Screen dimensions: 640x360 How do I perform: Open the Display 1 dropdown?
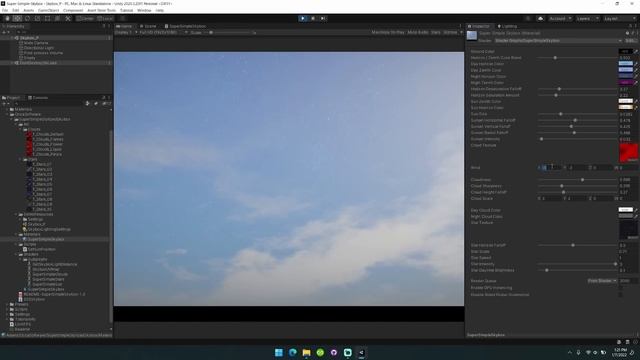[126, 32]
